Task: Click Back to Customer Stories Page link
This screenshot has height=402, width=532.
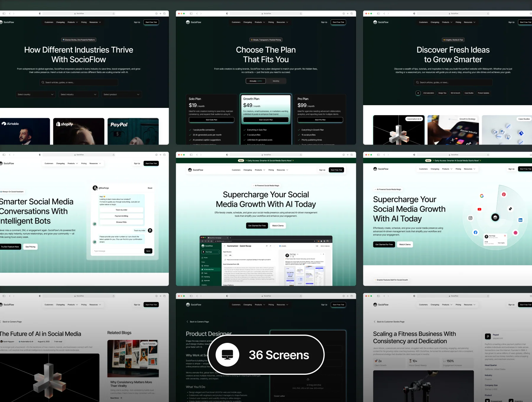Action: (389, 322)
